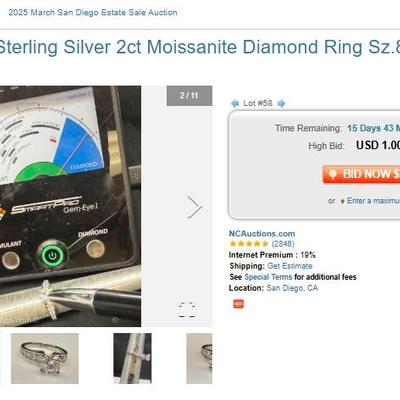Open fullscreen image viewer icon

click(x=187, y=309)
